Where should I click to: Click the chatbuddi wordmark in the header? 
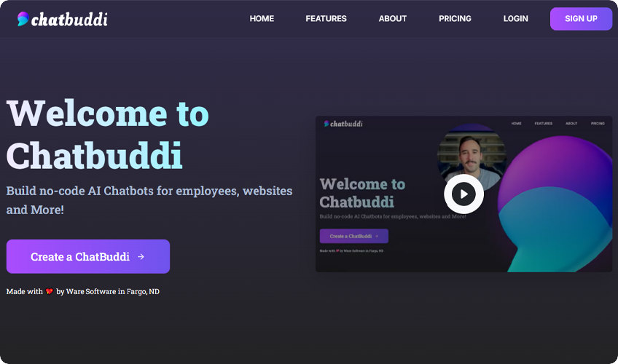pos(69,19)
